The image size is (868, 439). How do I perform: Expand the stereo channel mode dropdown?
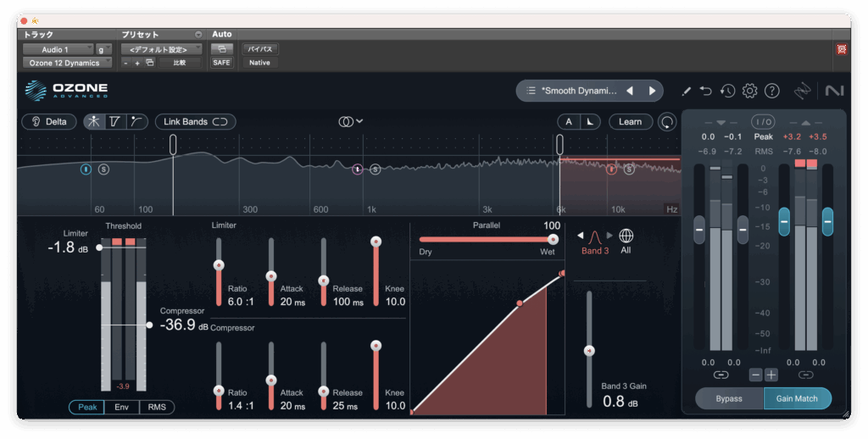[x=351, y=122]
